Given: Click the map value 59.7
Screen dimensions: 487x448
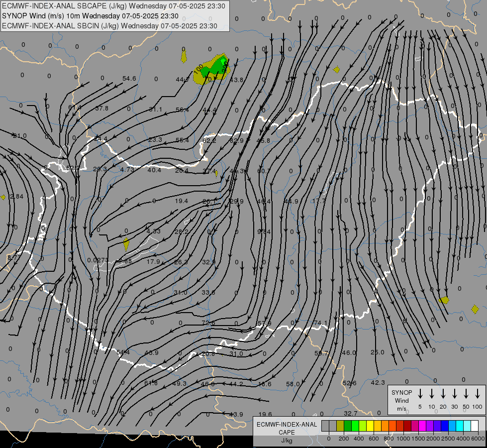Looking at the screenshot, I should pos(321,353).
